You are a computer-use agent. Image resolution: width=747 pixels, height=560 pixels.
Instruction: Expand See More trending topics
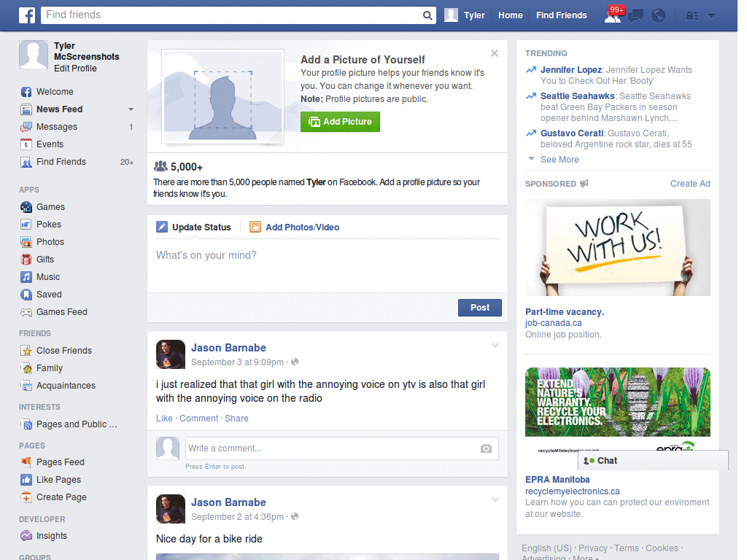click(560, 160)
